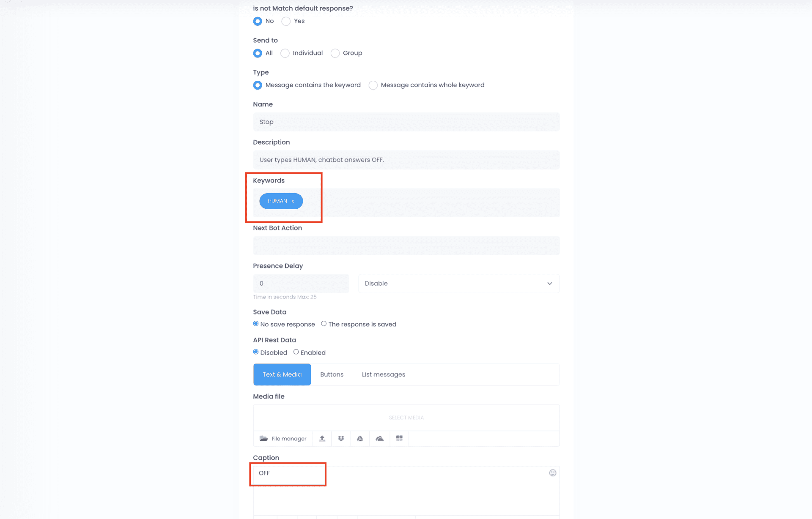Image resolution: width=812 pixels, height=519 pixels.
Task: Set Send to Group
Action: tap(335, 53)
